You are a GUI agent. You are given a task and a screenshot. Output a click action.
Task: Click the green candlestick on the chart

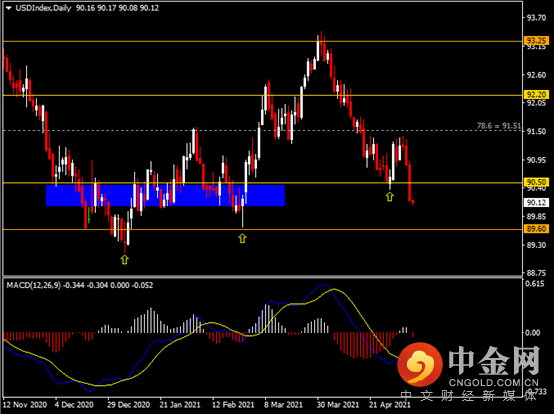89,215
